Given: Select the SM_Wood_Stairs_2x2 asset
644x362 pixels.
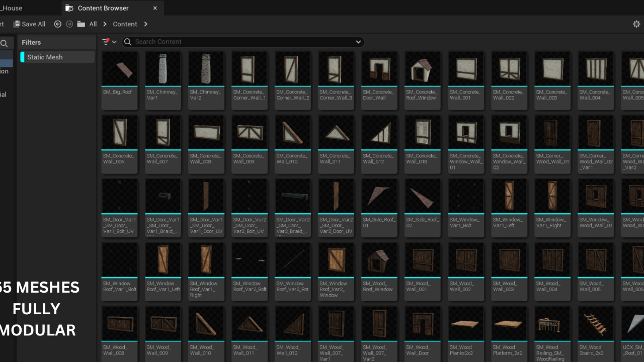Looking at the screenshot, I should 596,324.
